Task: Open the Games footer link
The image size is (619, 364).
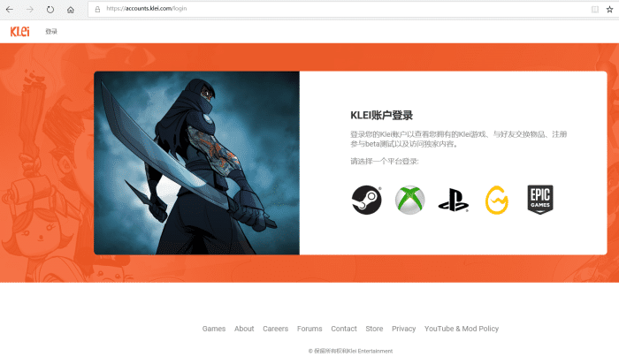Action: (x=214, y=329)
